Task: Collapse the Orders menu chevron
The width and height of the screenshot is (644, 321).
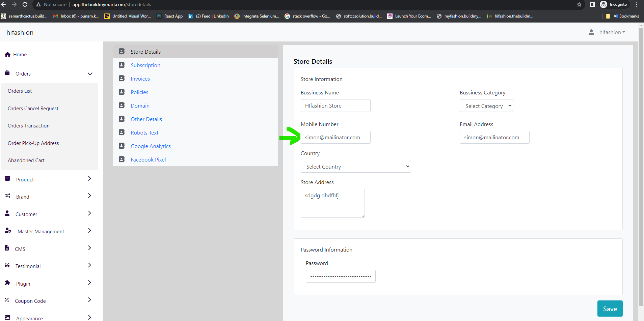Action: pyautogui.click(x=90, y=74)
